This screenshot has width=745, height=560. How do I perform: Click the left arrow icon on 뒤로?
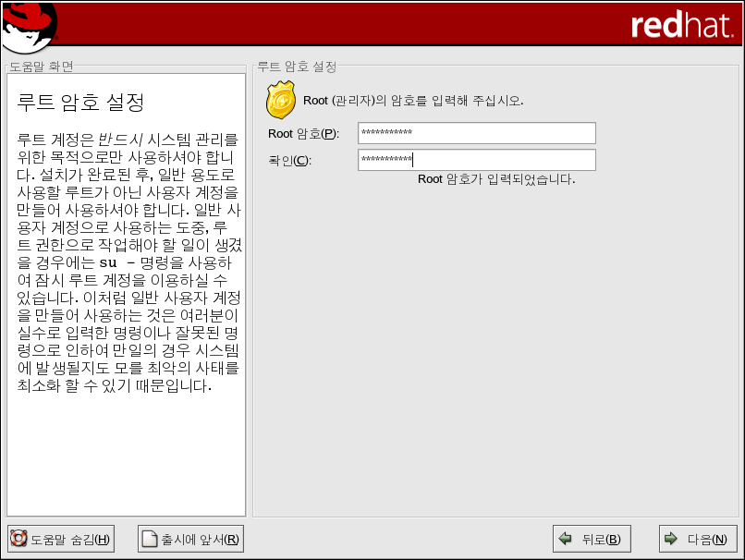coord(564,540)
